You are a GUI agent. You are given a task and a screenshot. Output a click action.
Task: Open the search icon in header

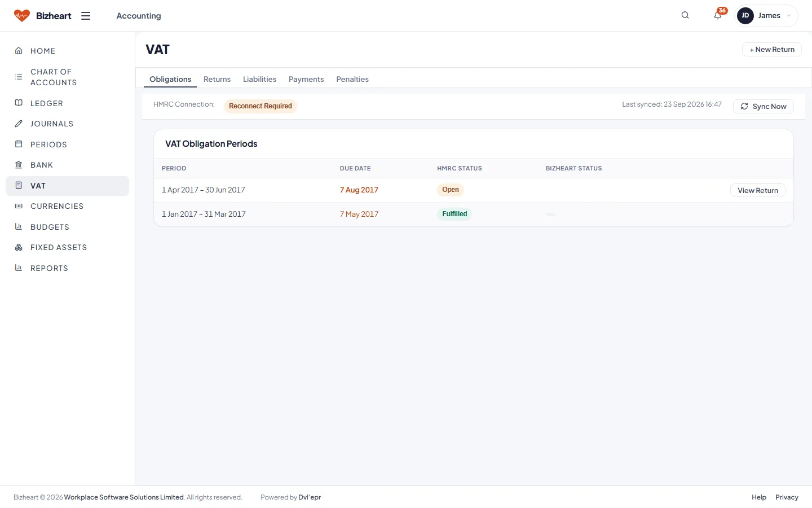pyautogui.click(x=685, y=15)
